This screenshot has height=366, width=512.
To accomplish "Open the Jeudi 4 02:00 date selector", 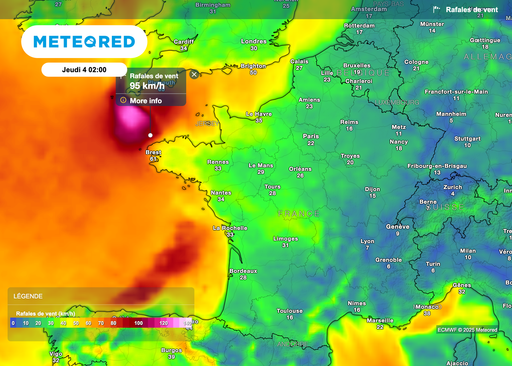I will point(84,70).
